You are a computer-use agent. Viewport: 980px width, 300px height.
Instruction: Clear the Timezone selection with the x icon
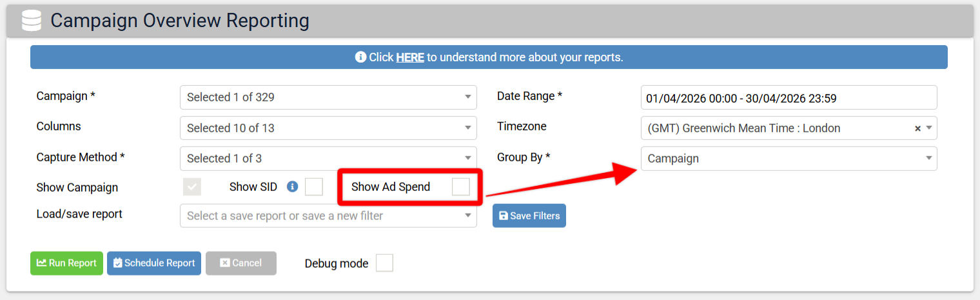pyautogui.click(x=917, y=128)
